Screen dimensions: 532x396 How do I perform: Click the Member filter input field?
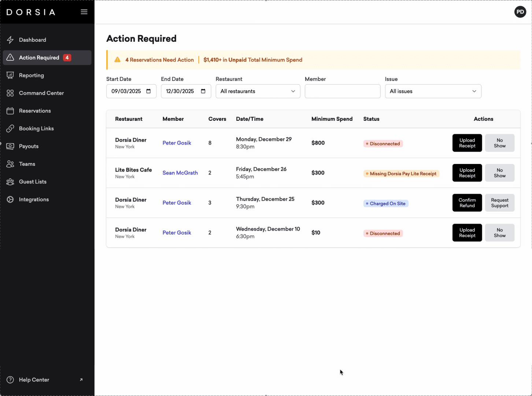coord(343,91)
